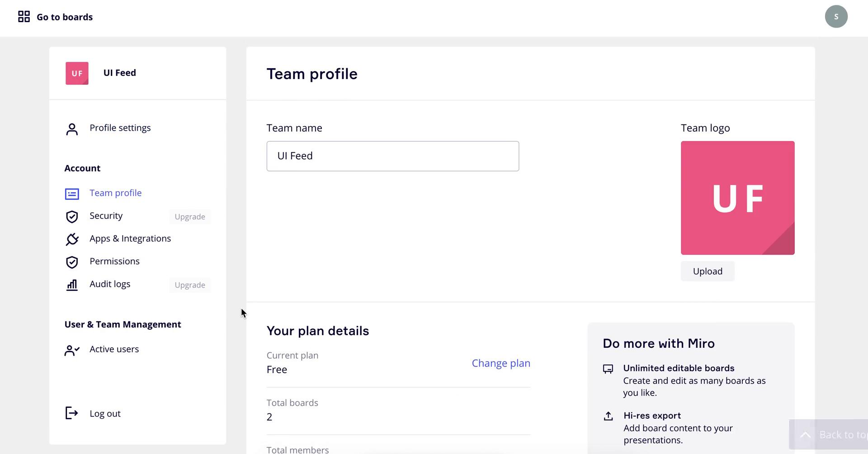868x454 pixels.
Task: Click the Unlimited editable boards icon
Action: click(608, 369)
